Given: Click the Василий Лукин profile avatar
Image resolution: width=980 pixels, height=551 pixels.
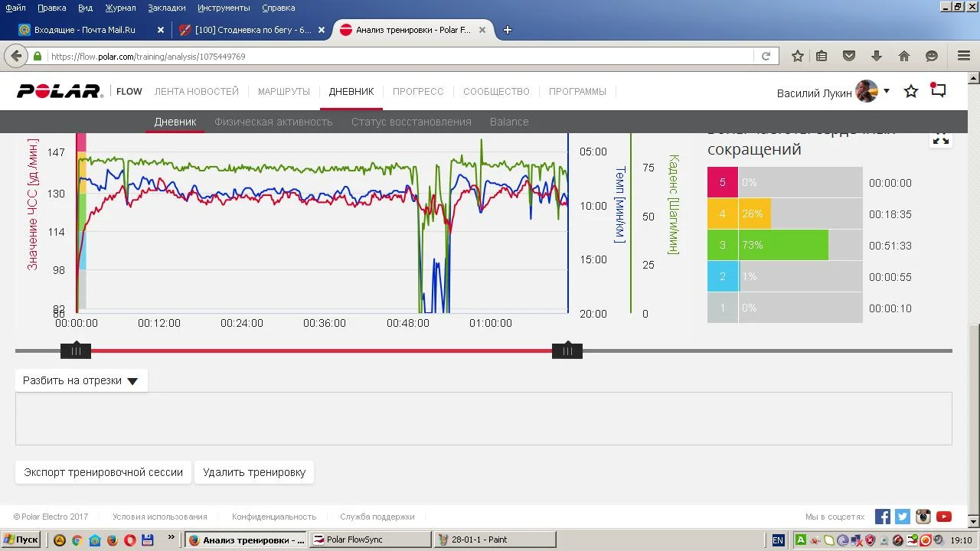Looking at the screenshot, I should (867, 92).
